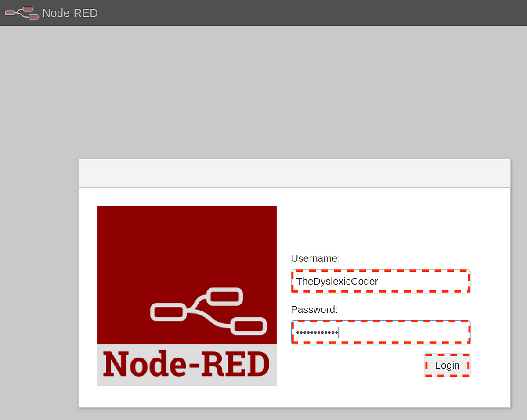Click the Username: label above its field

click(315, 258)
